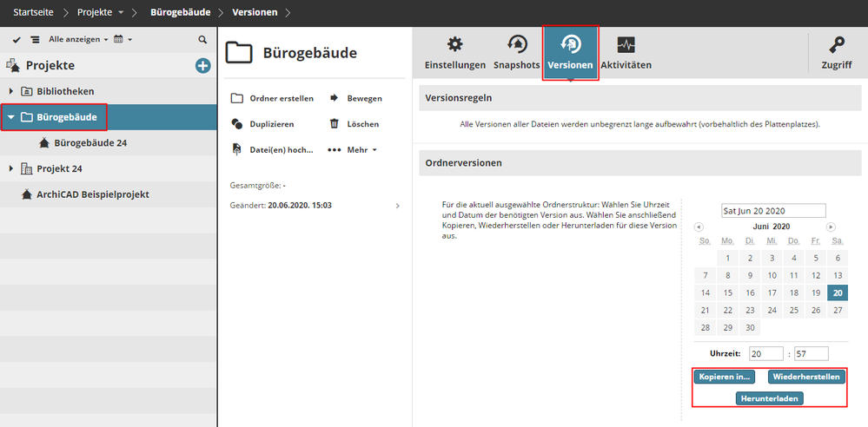The height and width of the screenshot is (427, 868).
Task: Select June 1 in calendar
Action: coord(728,259)
